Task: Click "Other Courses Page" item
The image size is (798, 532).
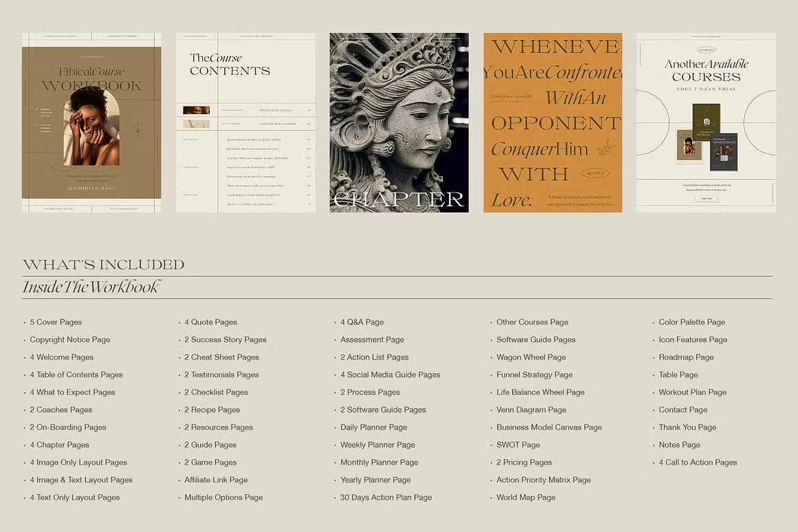Action: point(532,322)
